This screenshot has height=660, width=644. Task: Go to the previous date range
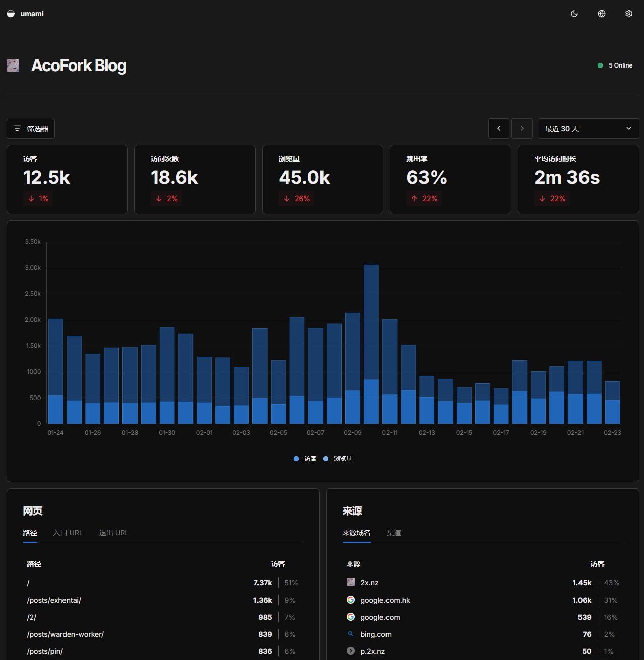pyautogui.click(x=499, y=128)
